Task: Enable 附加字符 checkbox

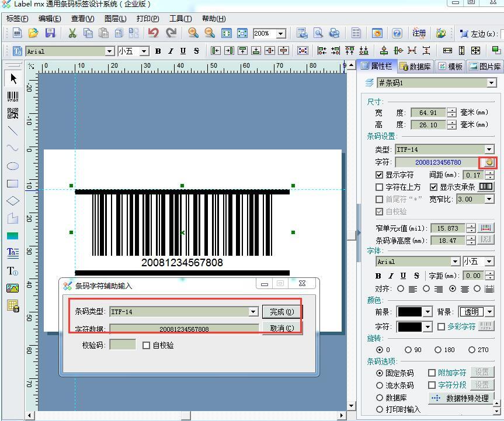Action: pyautogui.click(x=432, y=373)
